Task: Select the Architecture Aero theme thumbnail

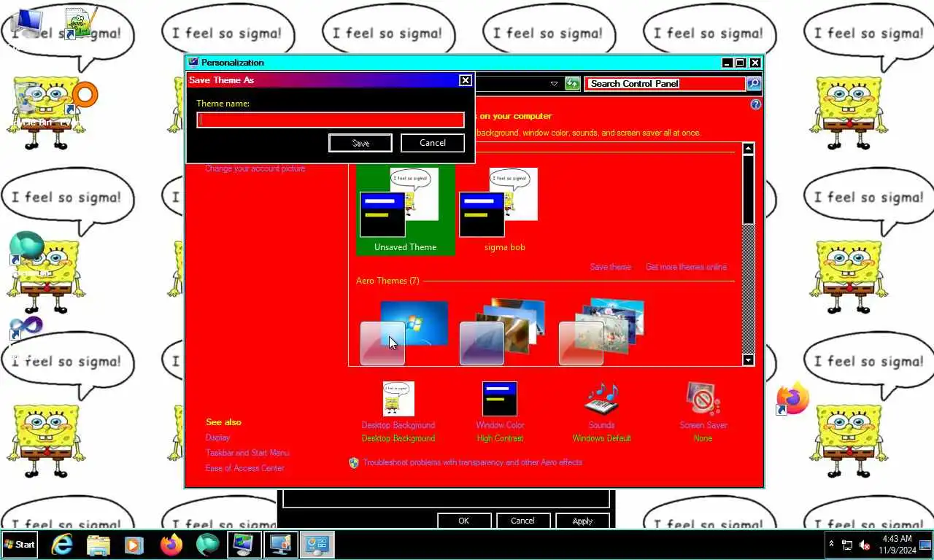Action: [503, 332]
